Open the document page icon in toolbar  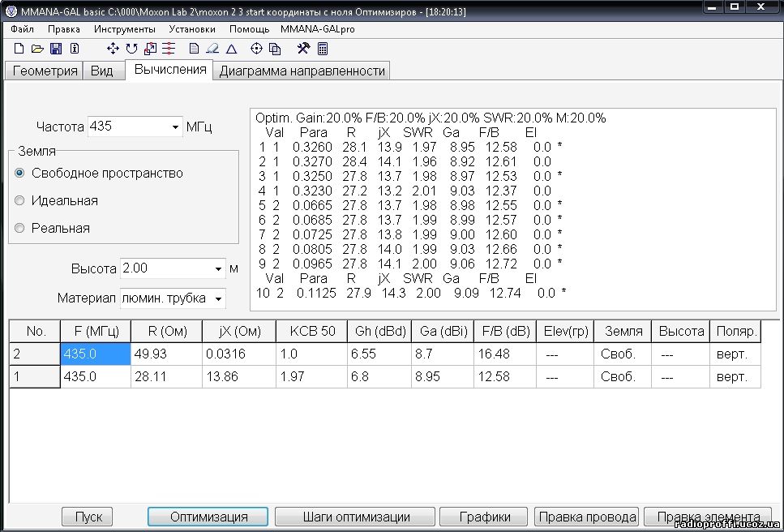pos(194,49)
